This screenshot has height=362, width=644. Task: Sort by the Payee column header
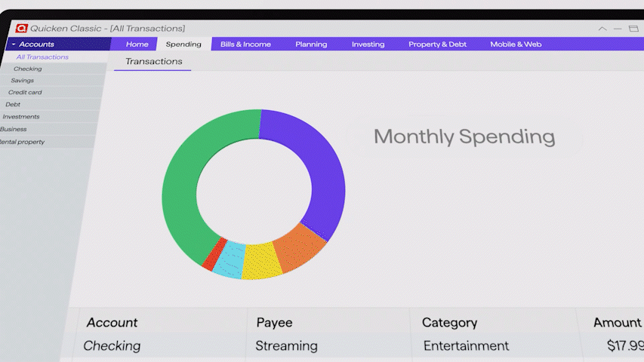[x=274, y=323]
